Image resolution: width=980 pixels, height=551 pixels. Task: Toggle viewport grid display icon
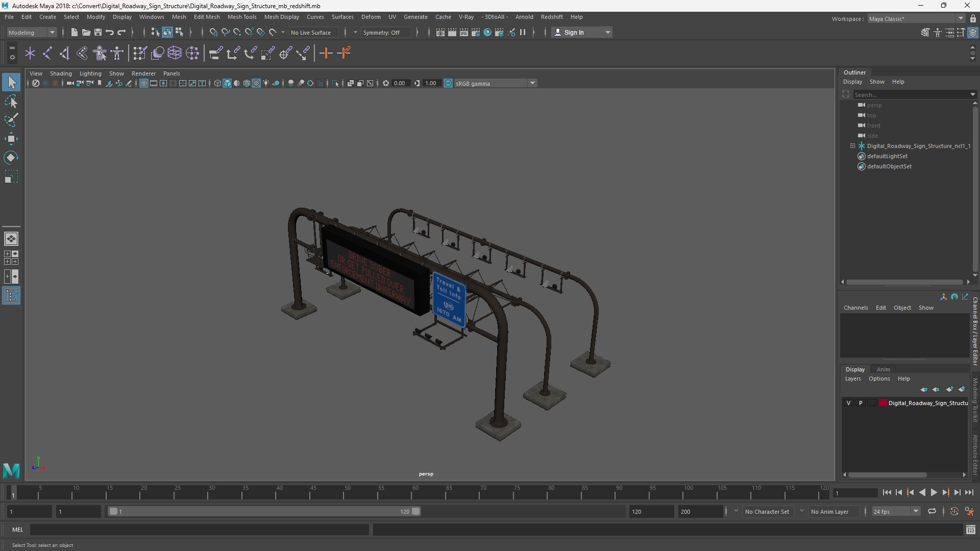tap(144, 84)
